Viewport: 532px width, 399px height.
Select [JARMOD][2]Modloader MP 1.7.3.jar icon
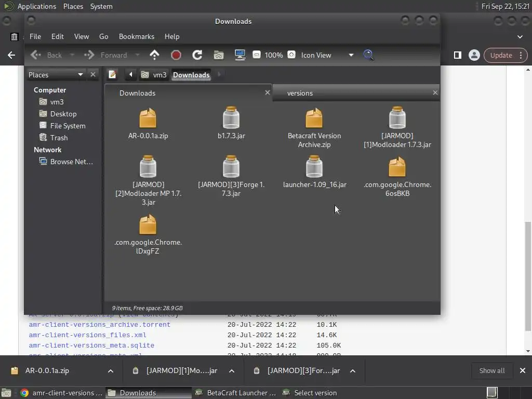coord(148,166)
